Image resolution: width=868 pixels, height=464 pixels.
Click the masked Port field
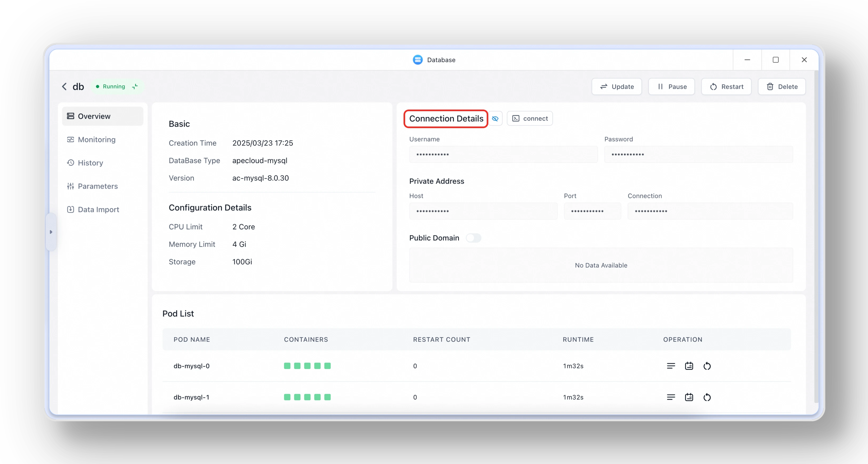tap(592, 211)
